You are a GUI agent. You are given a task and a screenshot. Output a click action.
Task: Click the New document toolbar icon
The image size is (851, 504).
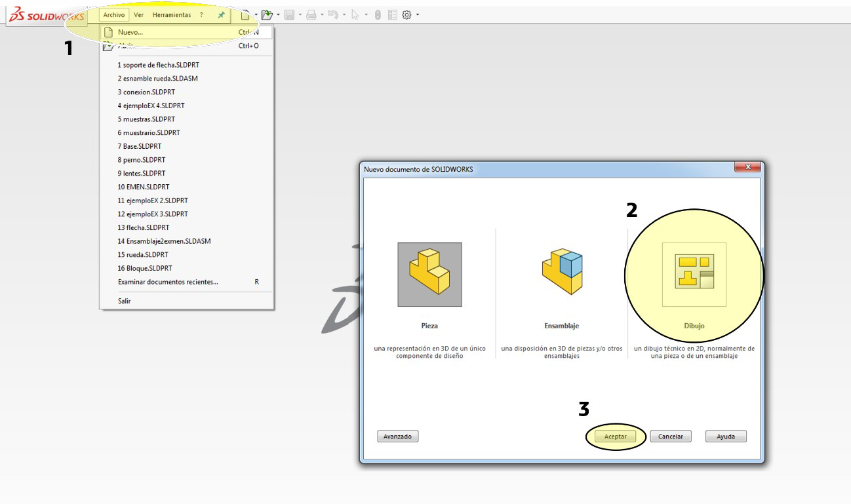245,14
